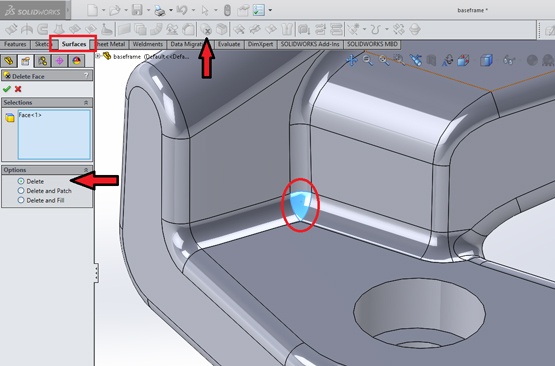The height and width of the screenshot is (366, 555).
Task: Click the Open file folder icon
Action: click(x=115, y=10)
